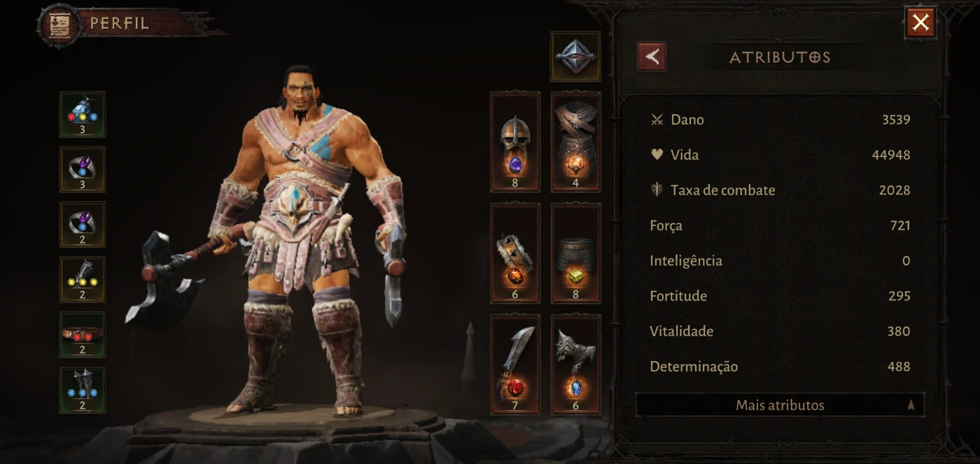
Task: Open the shoulder armor slot rank 6
Action: click(515, 253)
